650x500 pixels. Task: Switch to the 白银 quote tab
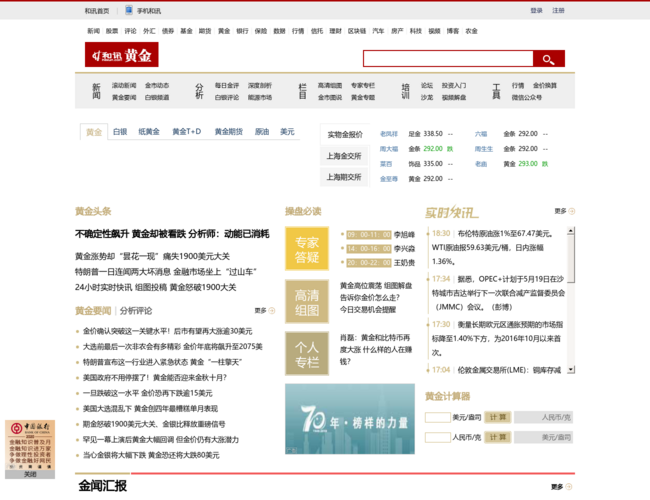point(120,131)
